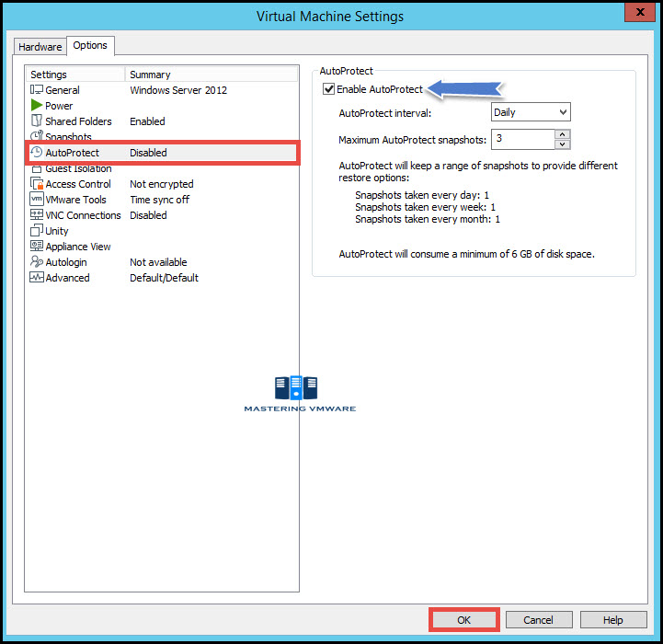Open Help for this dialog
Viewport: 663px width, 644px height.
[613, 620]
